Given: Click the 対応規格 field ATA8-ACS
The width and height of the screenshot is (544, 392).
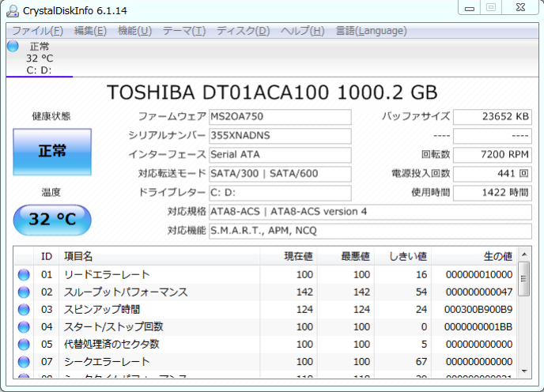Looking at the screenshot, I should point(370,213).
